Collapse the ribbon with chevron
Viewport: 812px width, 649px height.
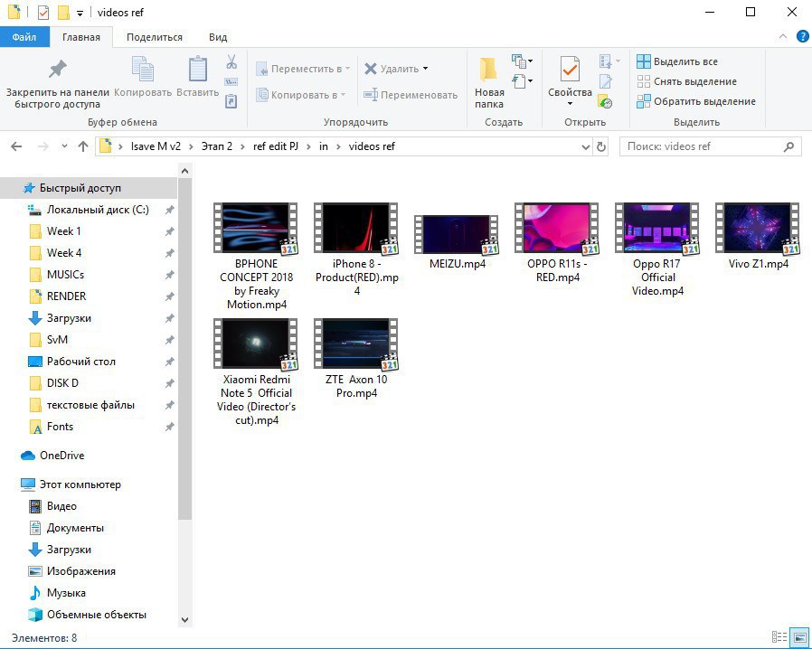point(783,36)
